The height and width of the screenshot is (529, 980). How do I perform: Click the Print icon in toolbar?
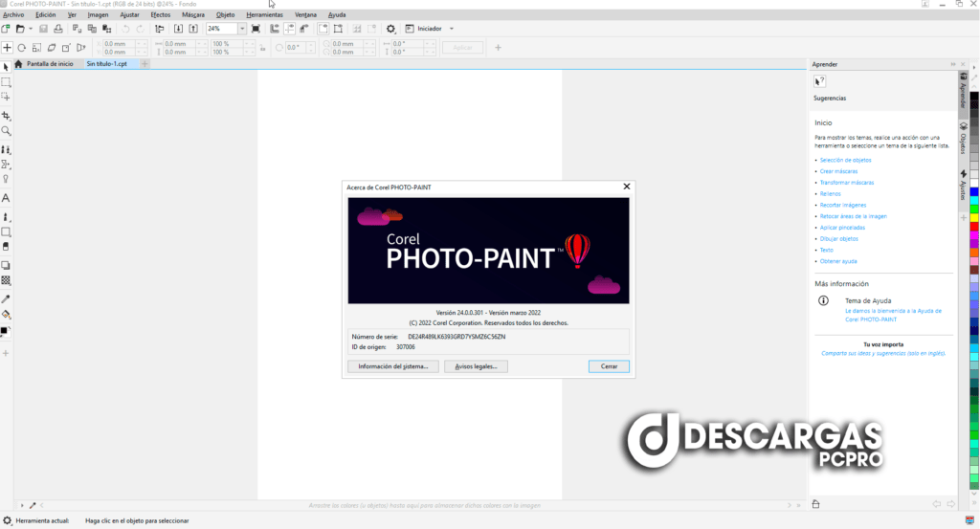click(58, 29)
